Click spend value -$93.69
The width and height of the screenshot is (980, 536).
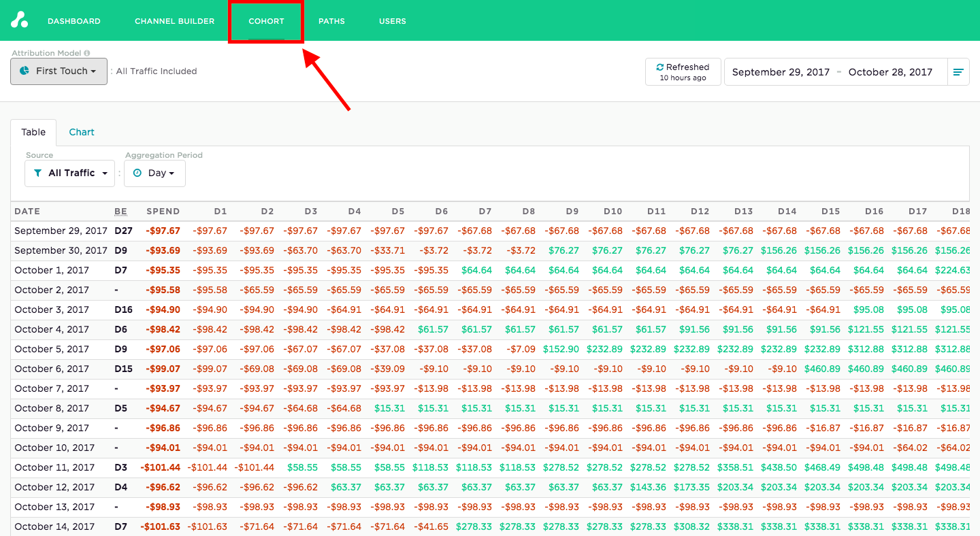[x=163, y=250]
